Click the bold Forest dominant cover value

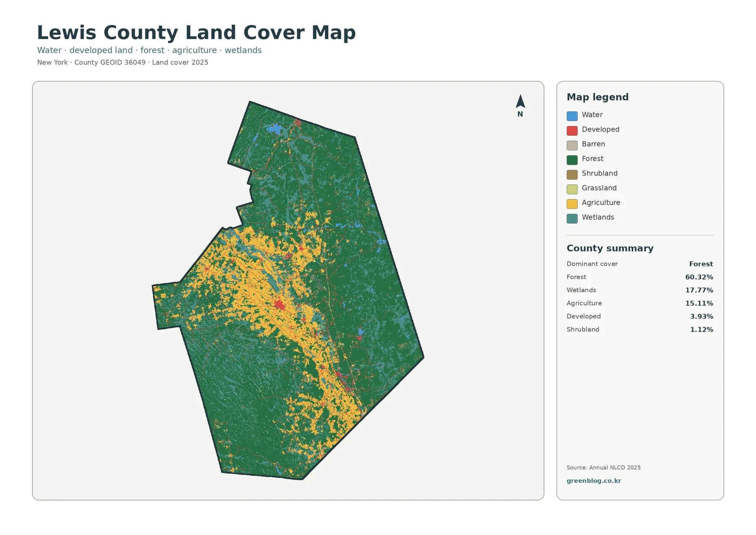[701, 264]
